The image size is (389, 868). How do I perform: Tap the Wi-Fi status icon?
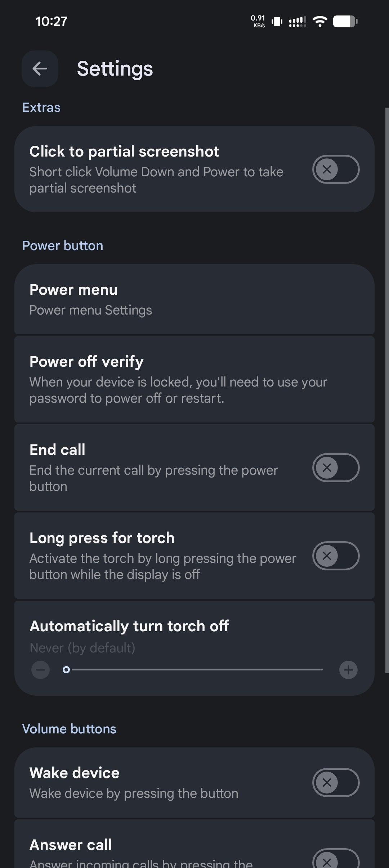[319, 22]
